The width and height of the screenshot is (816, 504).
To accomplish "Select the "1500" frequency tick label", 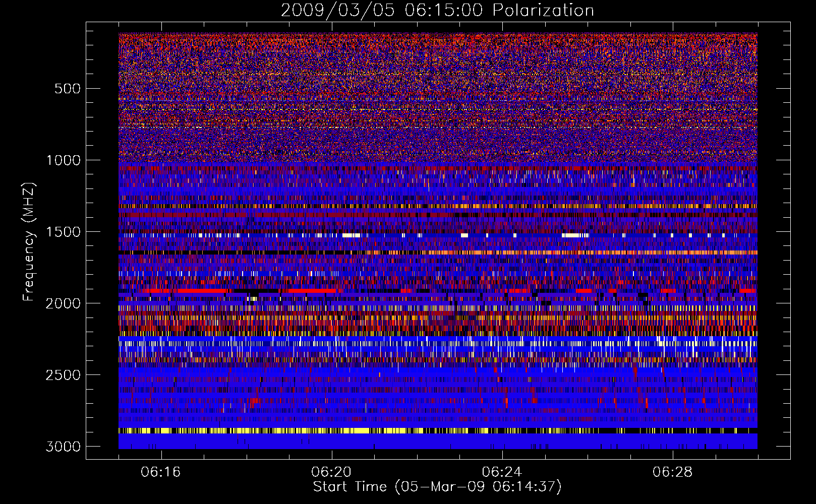I will [x=63, y=232].
